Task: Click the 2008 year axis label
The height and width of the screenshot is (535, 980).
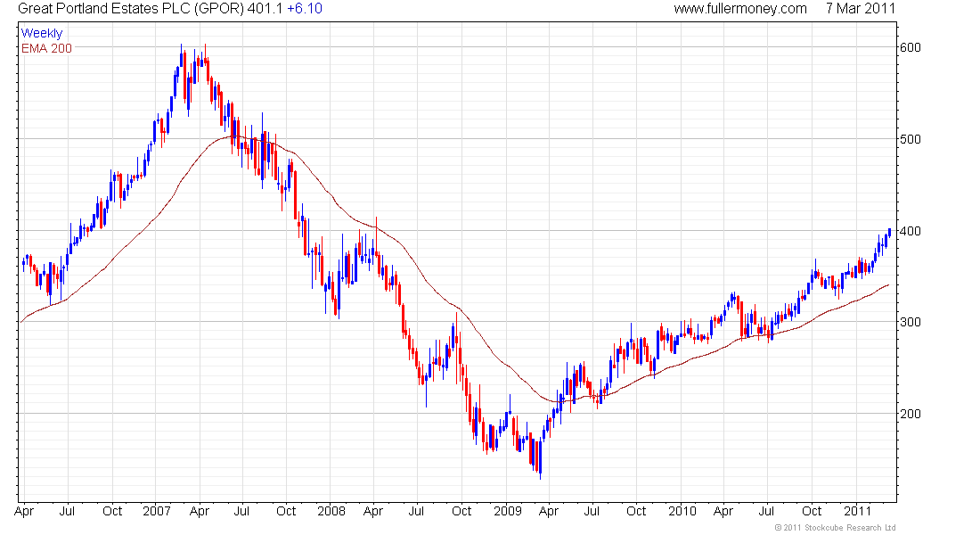Action: click(x=331, y=511)
